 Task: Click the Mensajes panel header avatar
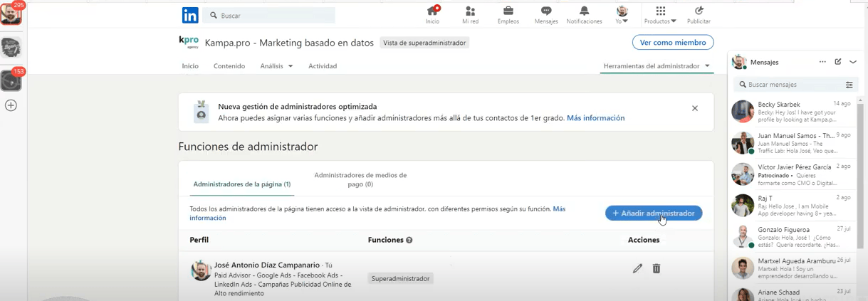tap(739, 62)
